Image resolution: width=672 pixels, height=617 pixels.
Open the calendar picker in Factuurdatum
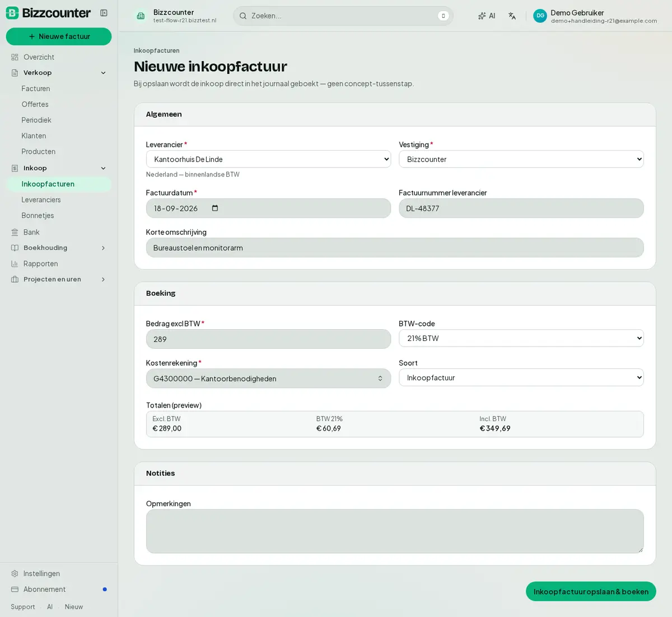pos(215,208)
